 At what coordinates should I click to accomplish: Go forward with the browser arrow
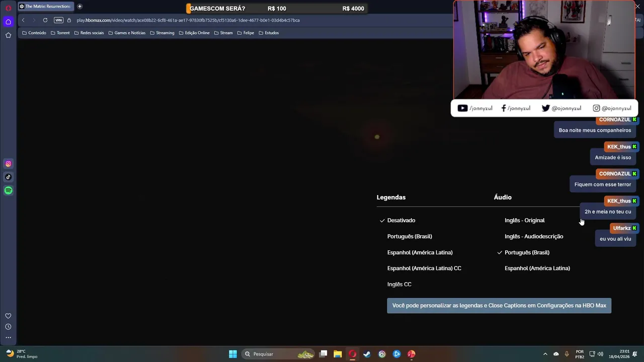(34, 20)
